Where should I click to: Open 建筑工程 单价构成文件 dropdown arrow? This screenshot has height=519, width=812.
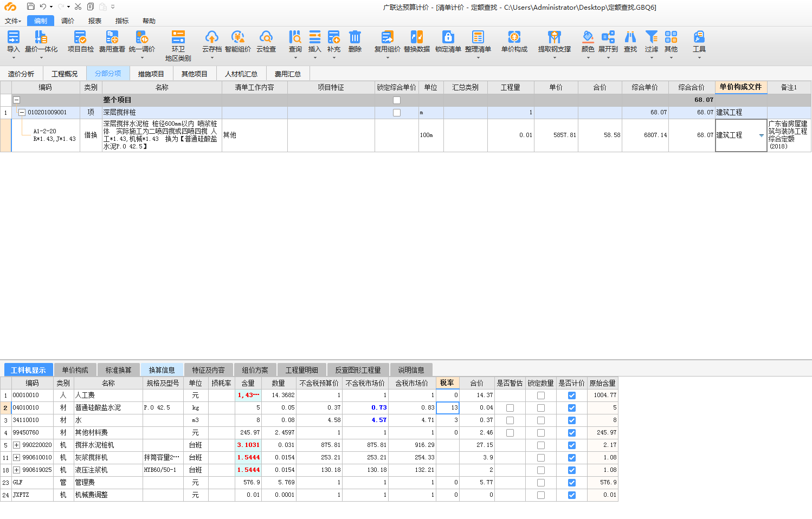761,135
